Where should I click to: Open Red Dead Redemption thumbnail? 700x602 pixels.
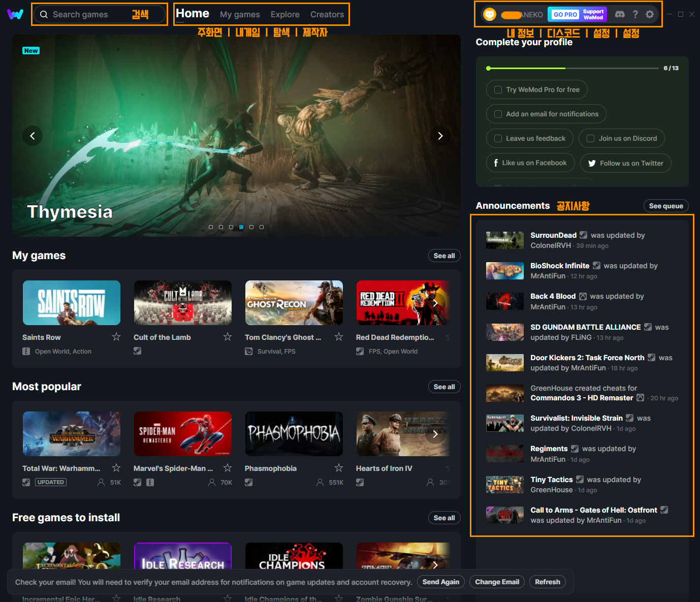point(403,303)
